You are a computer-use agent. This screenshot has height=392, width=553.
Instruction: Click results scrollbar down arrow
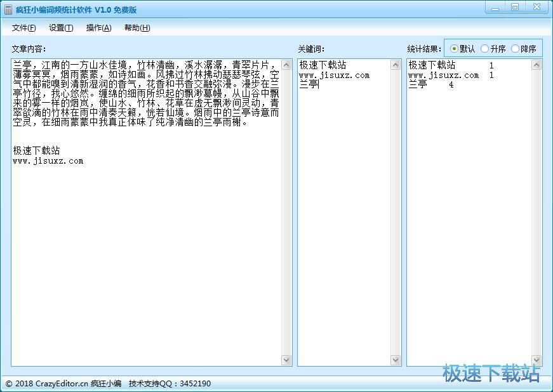pyautogui.click(x=536, y=360)
